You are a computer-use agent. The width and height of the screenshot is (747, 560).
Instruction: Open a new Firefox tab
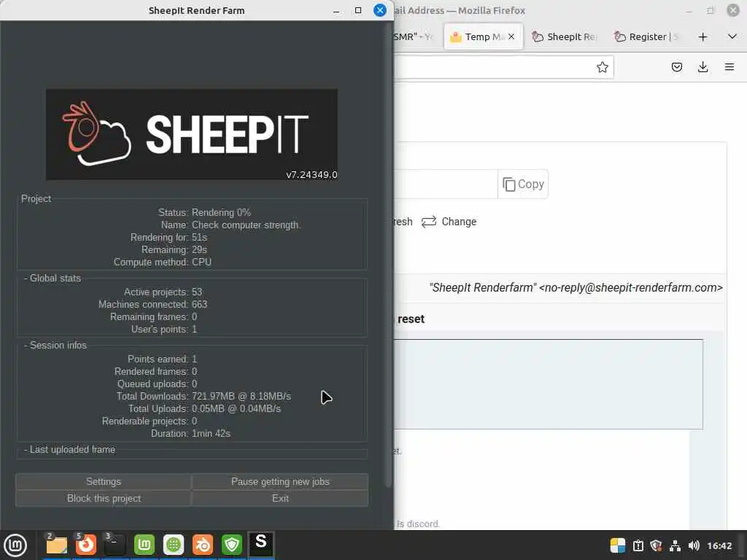(x=703, y=36)
